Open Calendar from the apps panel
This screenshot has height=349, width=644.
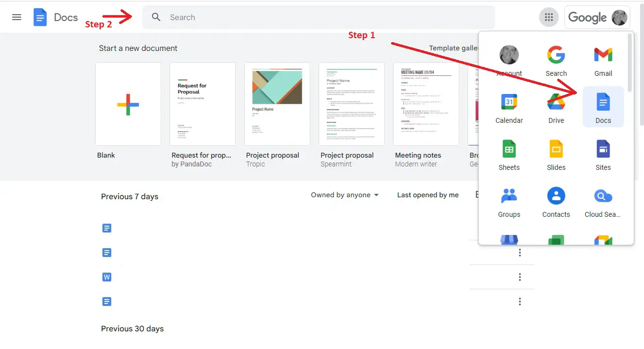click(x=509, y=107)
